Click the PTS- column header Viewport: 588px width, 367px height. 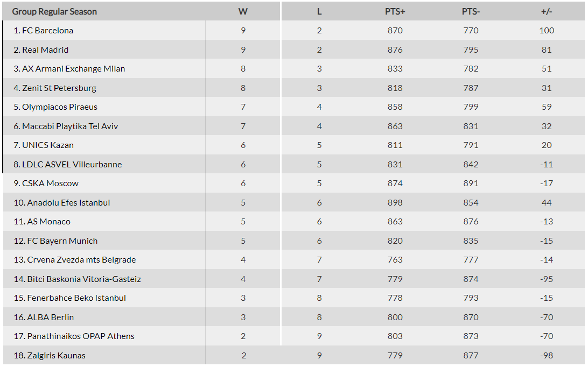tap(471, 12)
